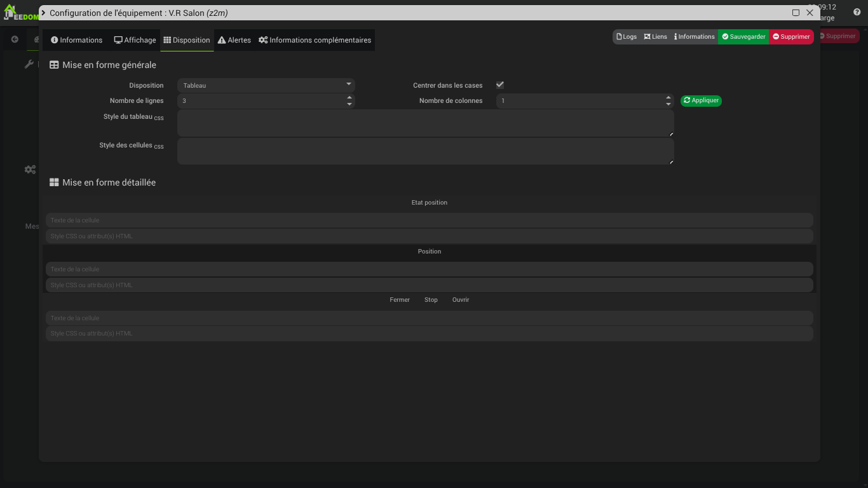
Task: Focus Style CSS field under Fermer Stop Ouvrir
Action: [x=430, y=334]
